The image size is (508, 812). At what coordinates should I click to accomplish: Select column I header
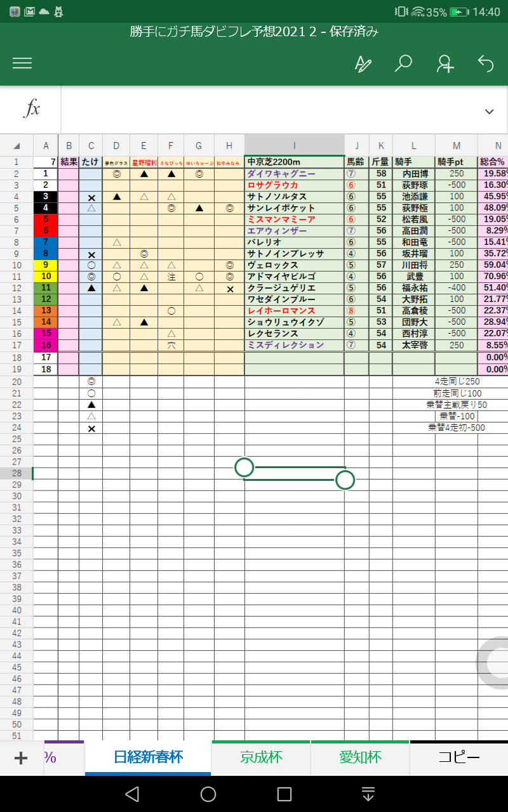coord(295,145)
